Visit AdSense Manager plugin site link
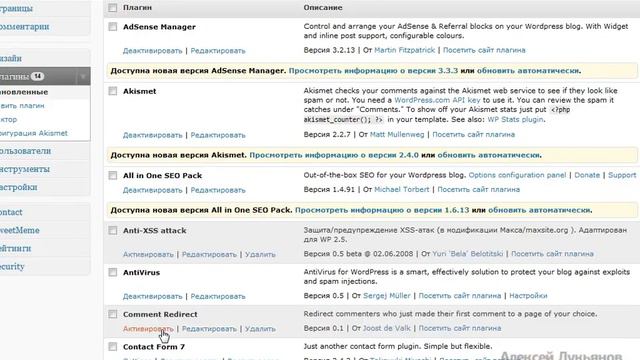Viewport: 640px width, 360px height. tap(484, 50)
